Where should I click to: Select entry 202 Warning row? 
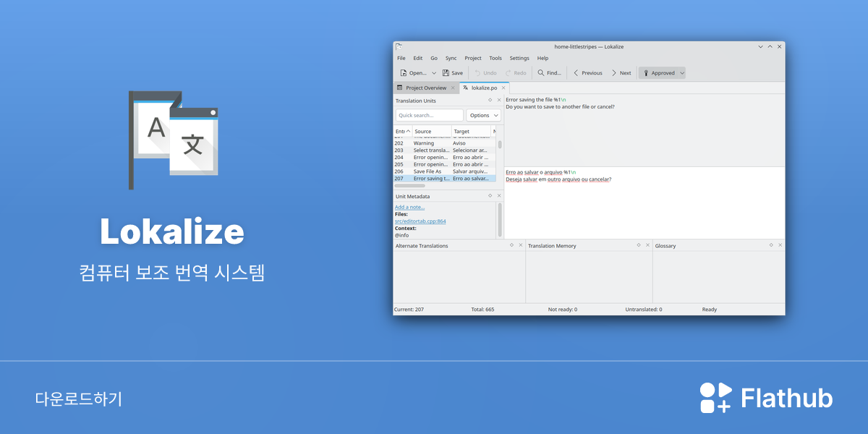(x=445, y=143)
